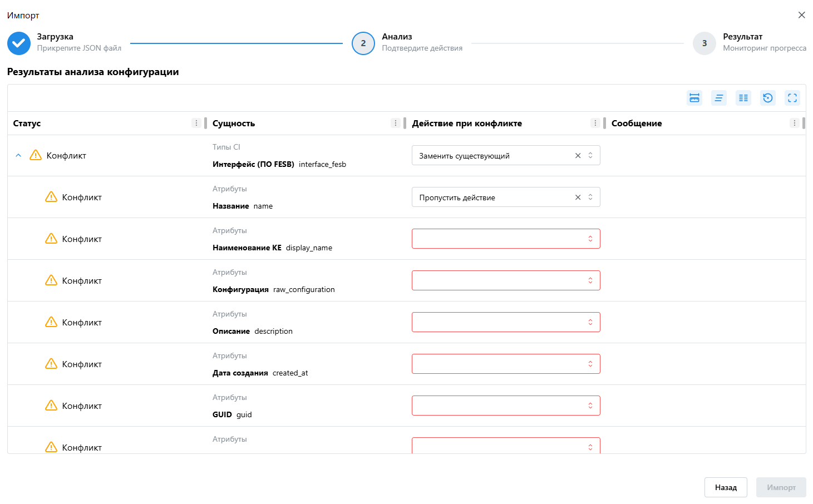Click the column width ruler icon

[x=694, y=98]
